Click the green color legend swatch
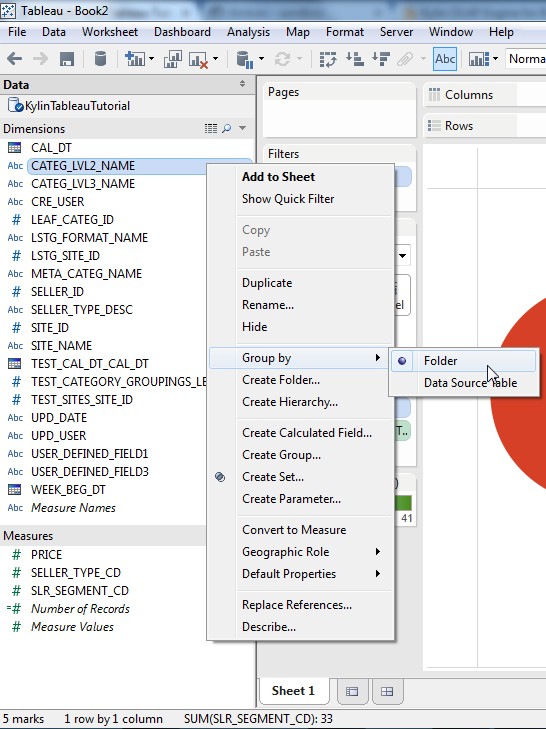The image size is (546, 729). click(x=403, y=503)
